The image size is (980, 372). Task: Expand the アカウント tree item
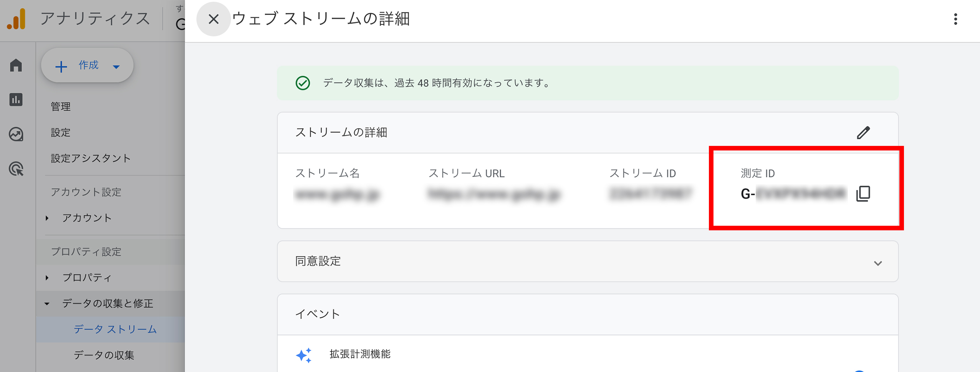[x=47, y=218]
